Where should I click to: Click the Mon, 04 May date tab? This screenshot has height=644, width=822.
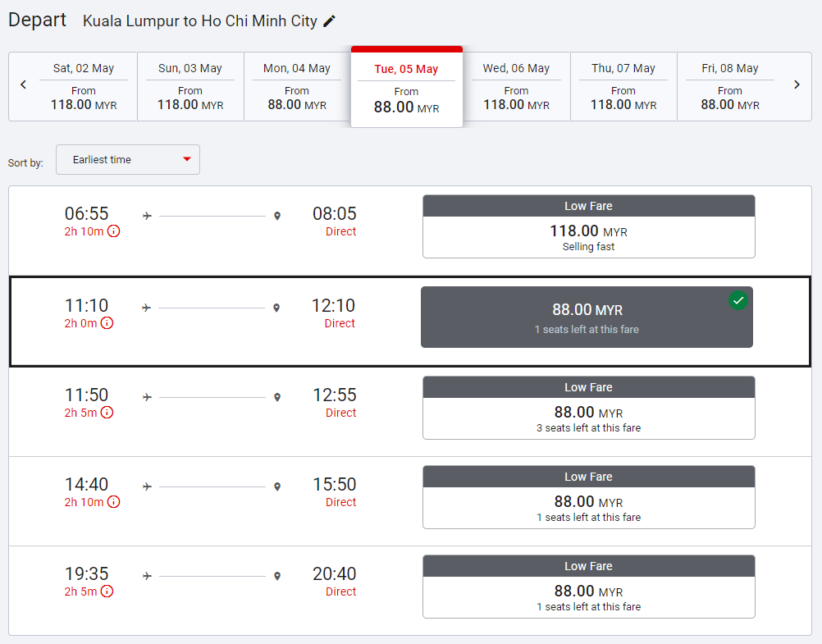[297, 86]
